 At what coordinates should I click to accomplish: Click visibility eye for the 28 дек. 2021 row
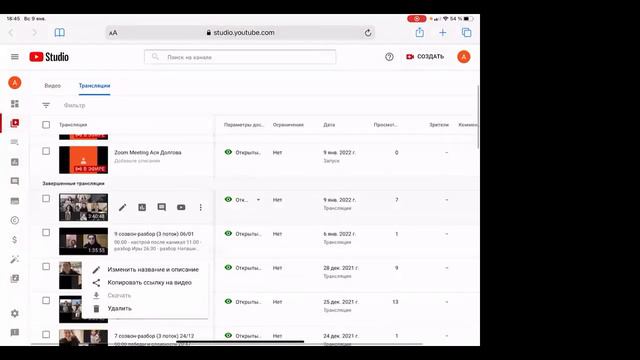(228, 267)
